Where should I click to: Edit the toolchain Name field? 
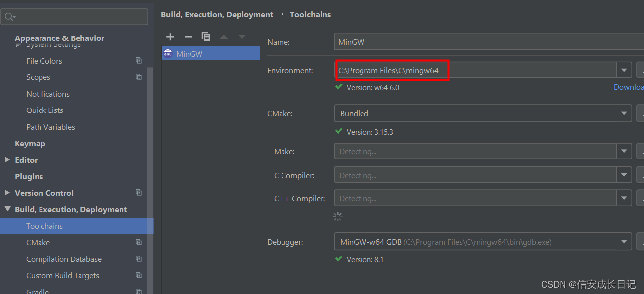pos(489,42)
